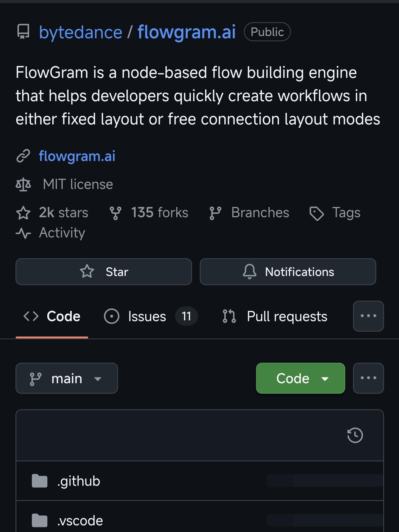399x532 pixels.
Task: Click the .vscode folder icon
Action: [x=40, y=520]
